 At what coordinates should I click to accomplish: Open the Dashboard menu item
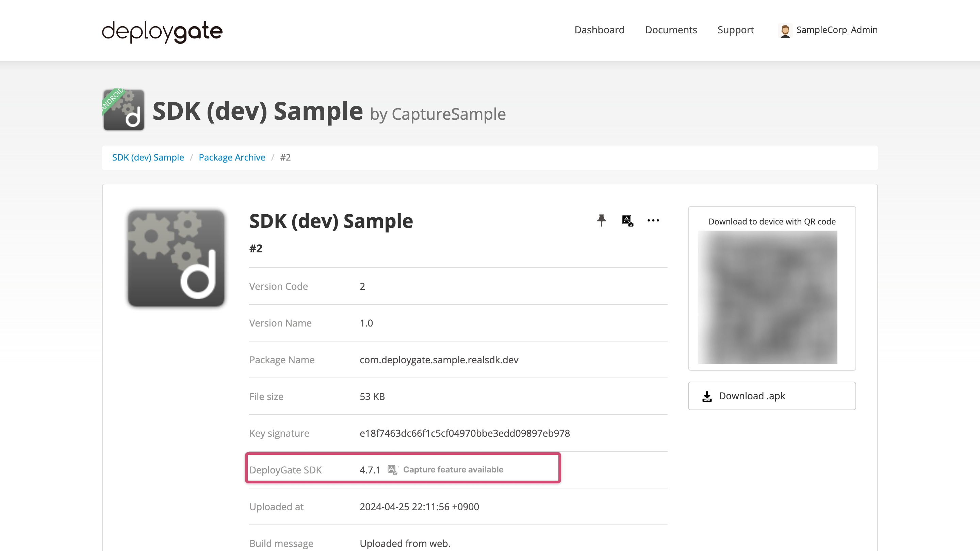[599, 30]
